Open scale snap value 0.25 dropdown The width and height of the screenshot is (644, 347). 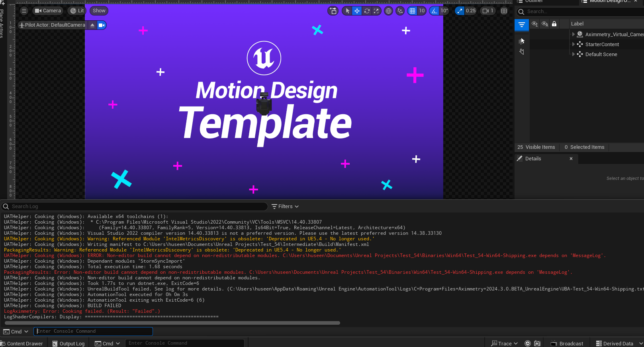click(x=471, y=11)
